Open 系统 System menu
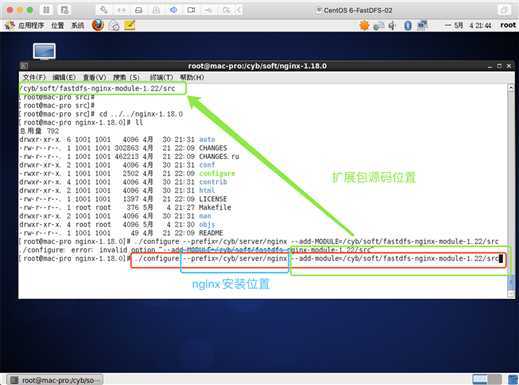 pos(78,25)
